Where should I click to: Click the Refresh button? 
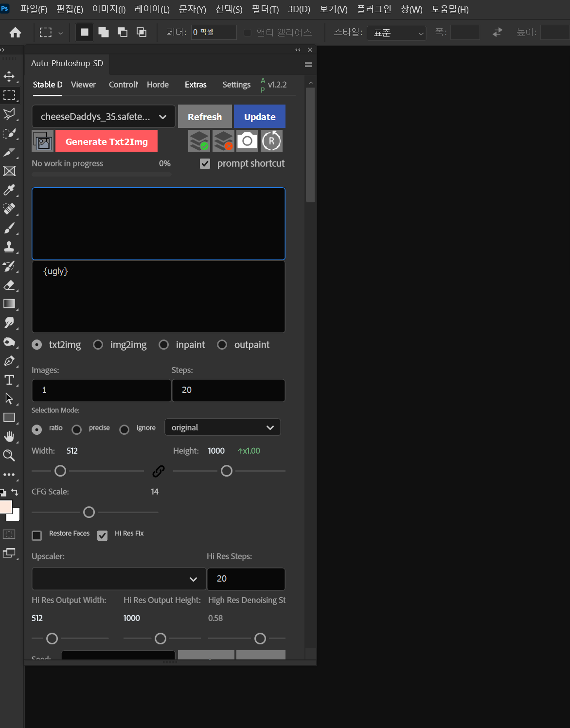(205, 117)
